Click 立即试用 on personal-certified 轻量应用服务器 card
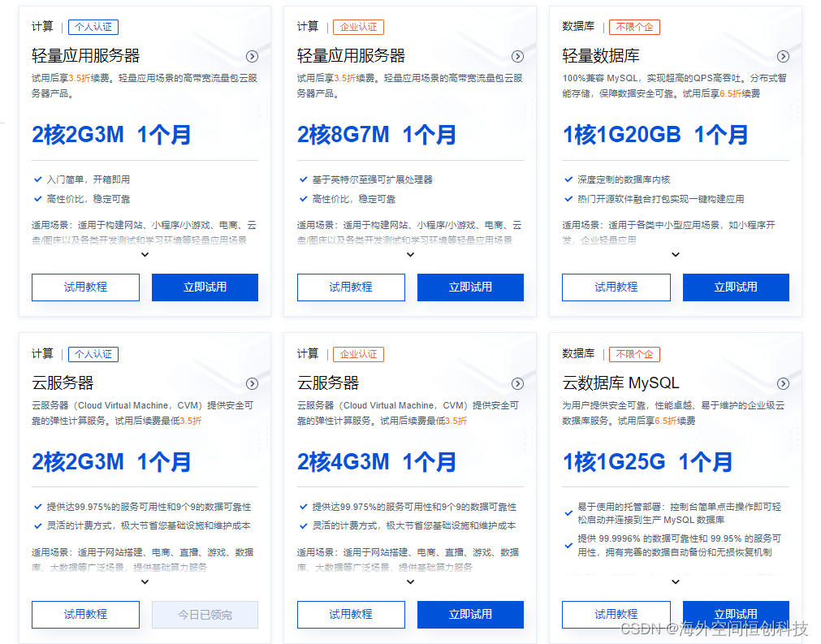This screenshot has height=644, width=821. click(x=205, y=287)
